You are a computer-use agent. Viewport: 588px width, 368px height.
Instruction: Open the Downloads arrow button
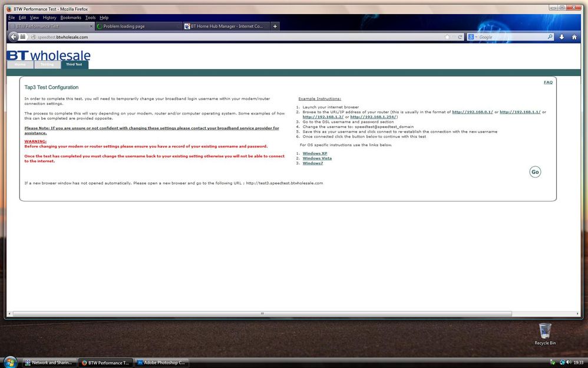tap(561, 37)
